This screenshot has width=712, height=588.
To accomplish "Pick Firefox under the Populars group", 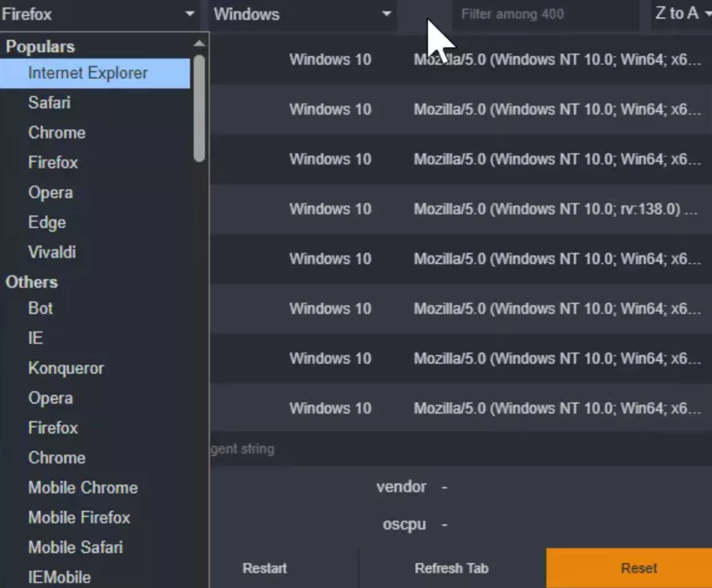I will coord(95,163).
